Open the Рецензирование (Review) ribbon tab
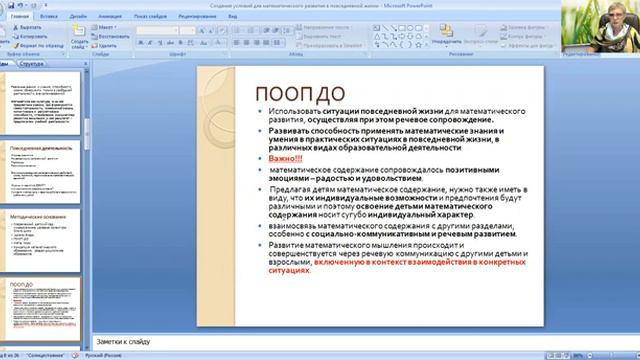 (197, 16)
